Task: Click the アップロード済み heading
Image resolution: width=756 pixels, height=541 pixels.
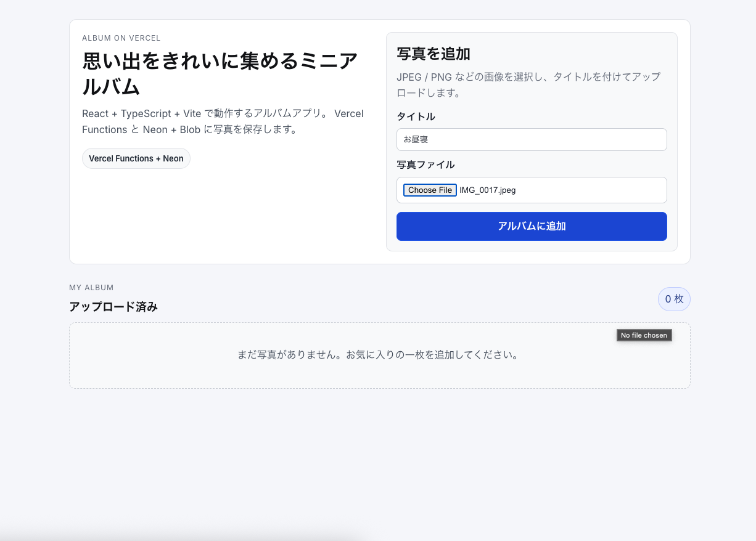Action: click(113, 306)
